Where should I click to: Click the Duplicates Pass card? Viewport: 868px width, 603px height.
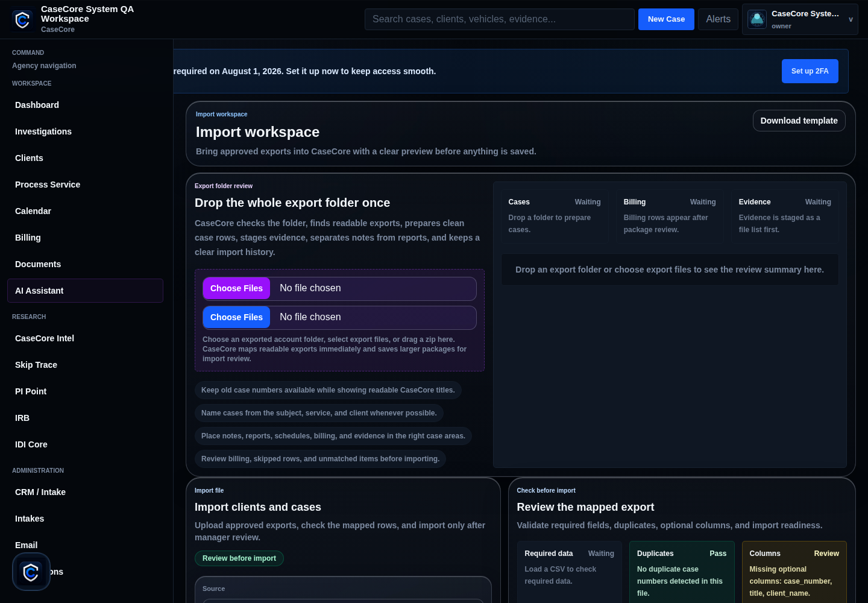click(x=682, y=572)
